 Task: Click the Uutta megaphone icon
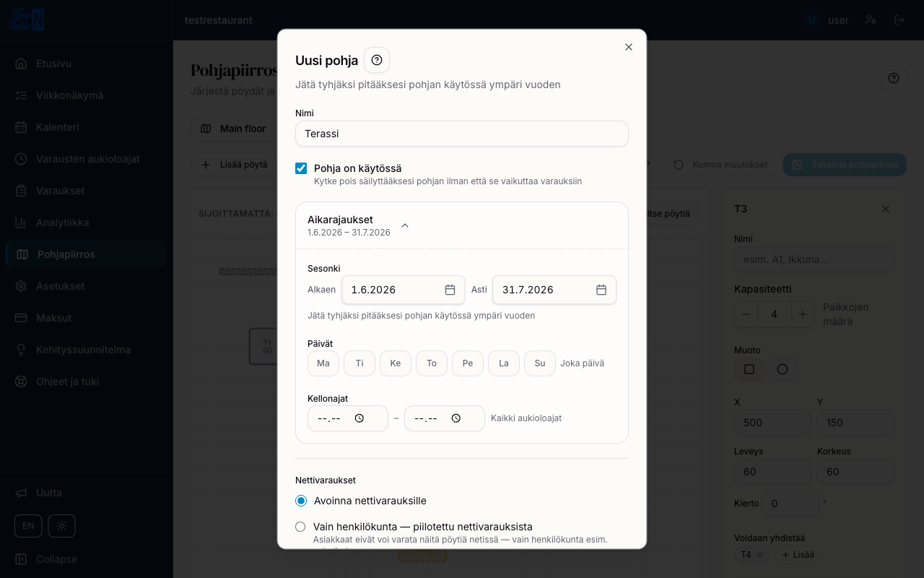(x=21, y=493)
